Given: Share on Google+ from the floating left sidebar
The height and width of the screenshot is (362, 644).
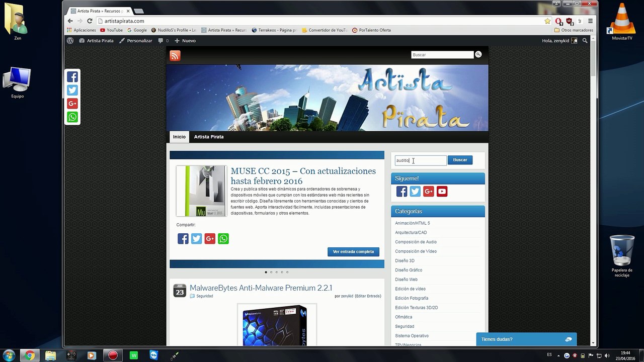Looking at the screenshot, I should click(72, 104).
